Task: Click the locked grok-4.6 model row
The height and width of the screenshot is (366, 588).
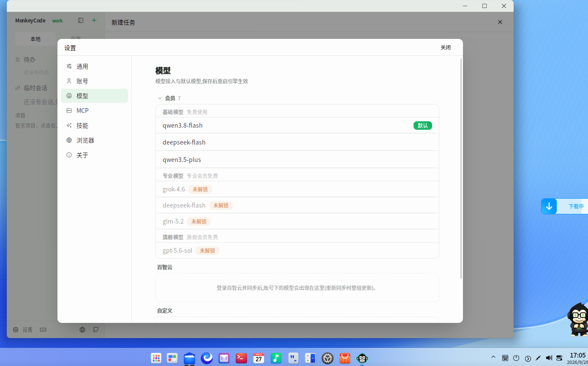Action: pyautogui.click(x=297, y=189)
